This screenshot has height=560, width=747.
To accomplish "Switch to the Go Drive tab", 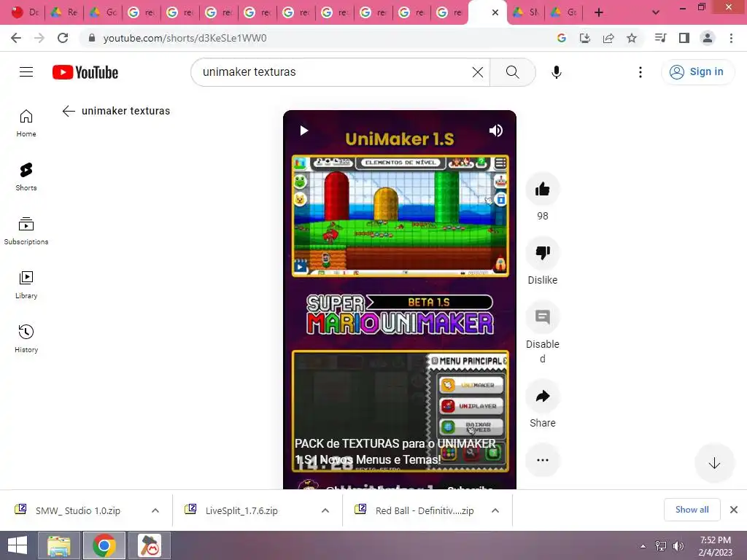I will point(103,12).
